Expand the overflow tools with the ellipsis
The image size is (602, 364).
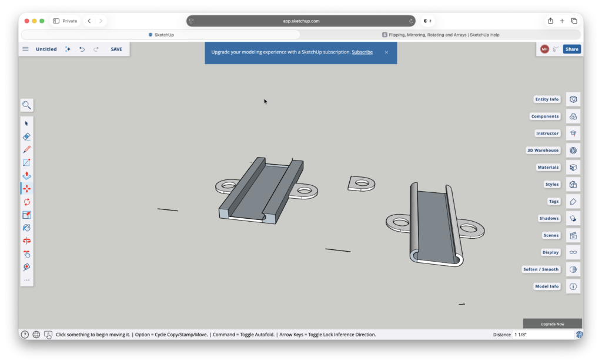tap(26, 280)
